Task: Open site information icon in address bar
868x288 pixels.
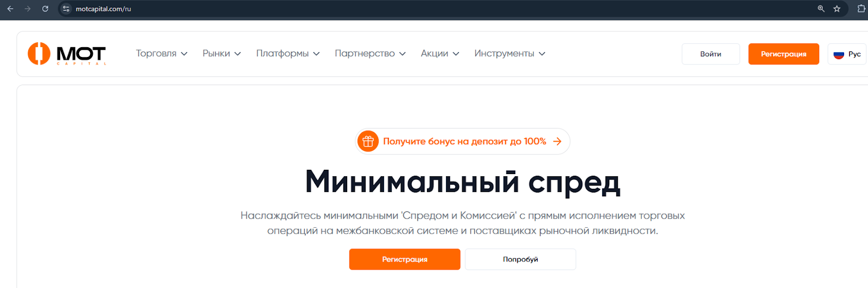Action: coord(66,9)
